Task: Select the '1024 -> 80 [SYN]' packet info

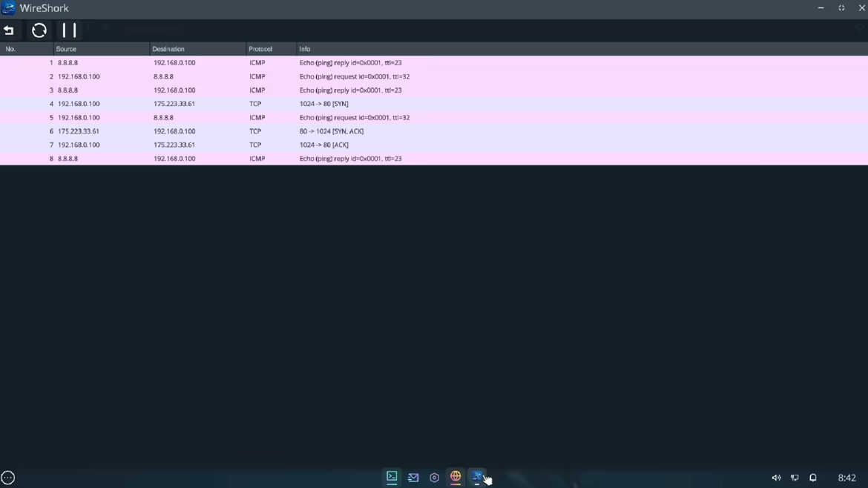Action: tap(324, 104)
